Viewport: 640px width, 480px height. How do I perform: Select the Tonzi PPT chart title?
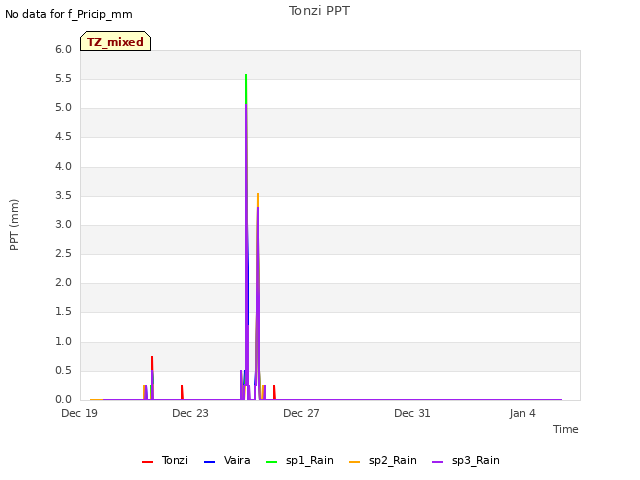(319, 11)
